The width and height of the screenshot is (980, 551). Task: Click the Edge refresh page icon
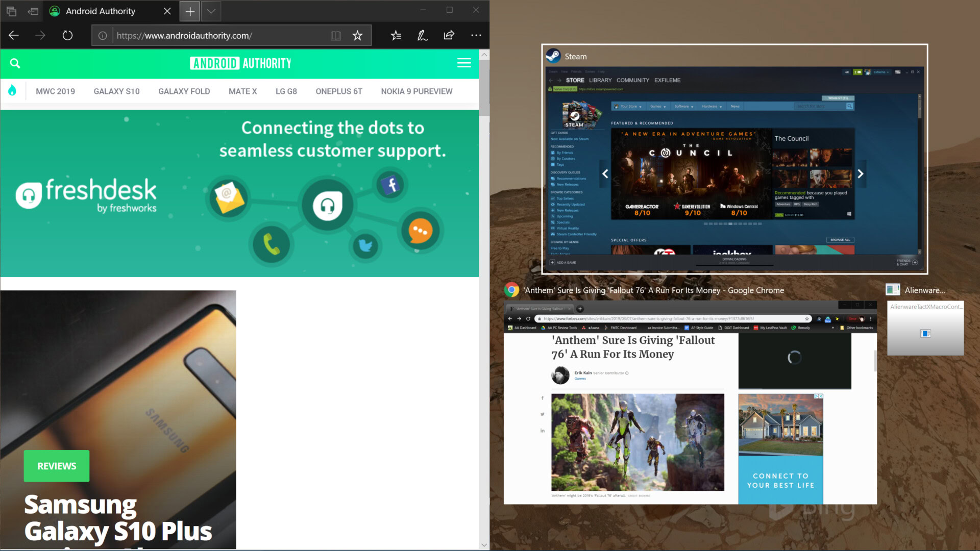pyautogui.click(x=67, y=35)
